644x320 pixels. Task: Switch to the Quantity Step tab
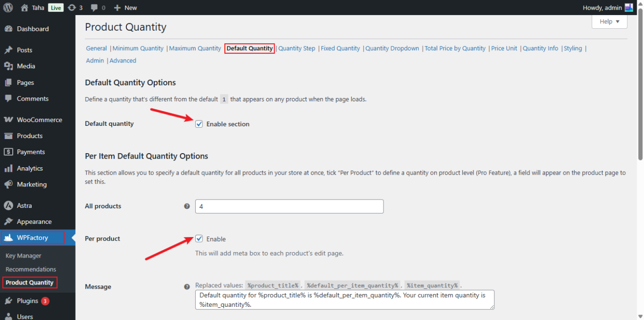point(296,48)
